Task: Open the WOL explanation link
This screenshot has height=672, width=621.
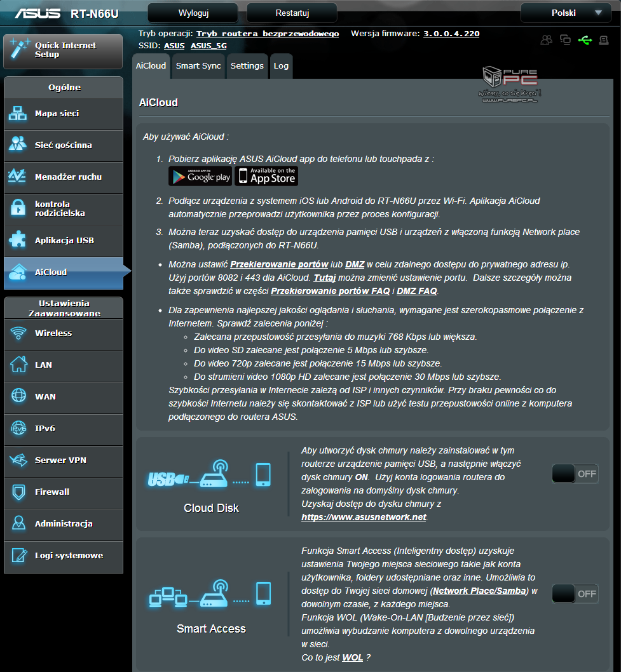Action: coord(353,657)
